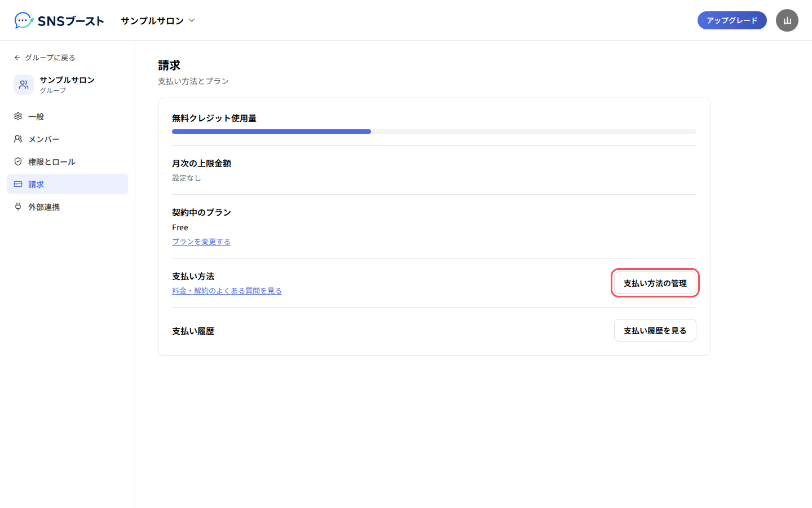The image size is (812, 508).
Task: Click プランを変更する link
Action: click(x=201, y=242)
